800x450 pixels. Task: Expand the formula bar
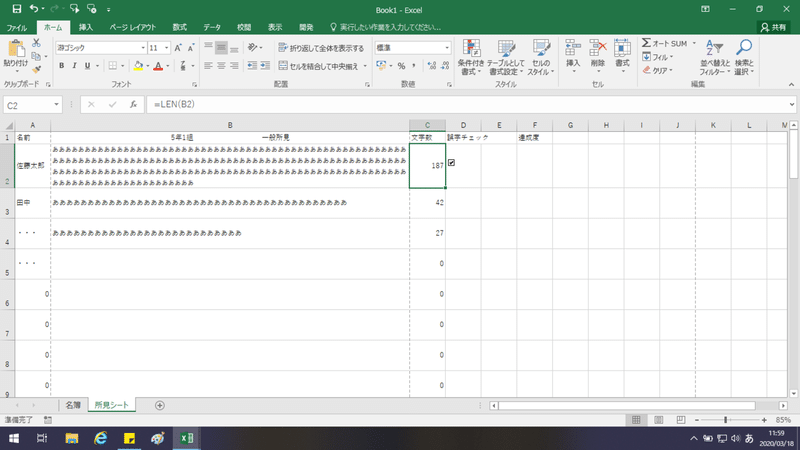[792, 105]
